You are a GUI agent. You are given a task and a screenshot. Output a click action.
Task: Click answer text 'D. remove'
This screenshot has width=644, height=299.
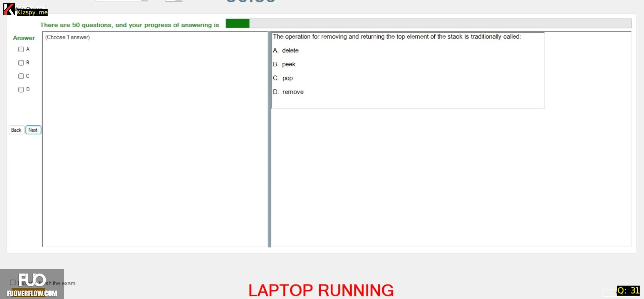tap(288, 92)
